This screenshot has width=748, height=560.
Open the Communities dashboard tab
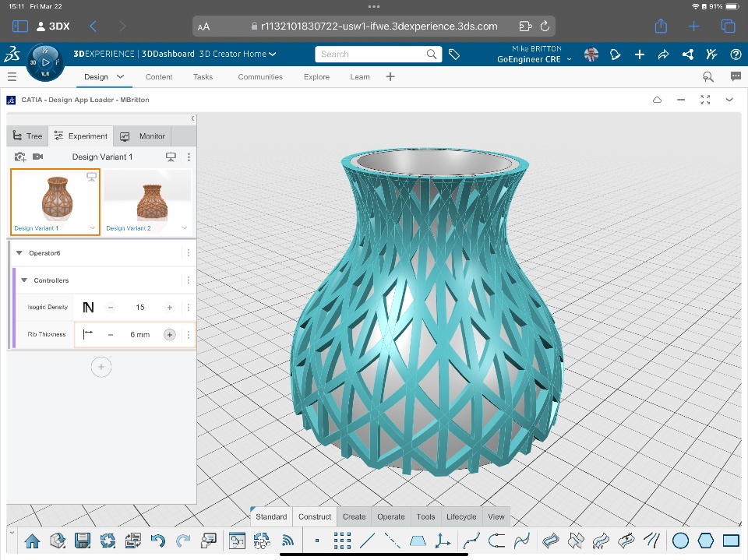(x=260, y=77)
